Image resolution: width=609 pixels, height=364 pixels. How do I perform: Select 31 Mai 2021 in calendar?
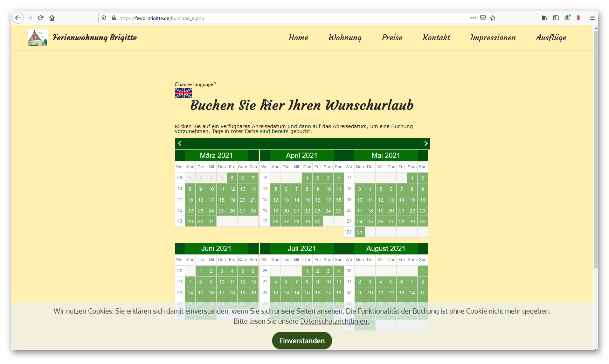pyautogui.click(x=360, y=232)
